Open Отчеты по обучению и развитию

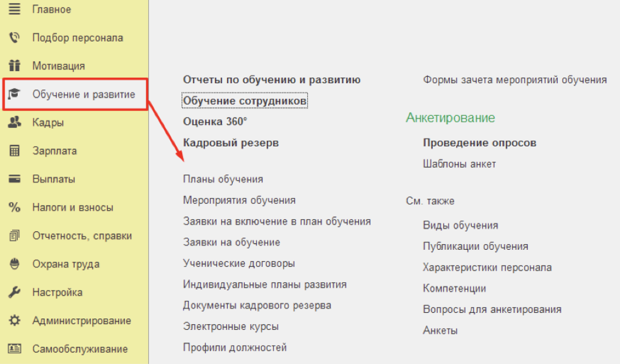point(272,80)
